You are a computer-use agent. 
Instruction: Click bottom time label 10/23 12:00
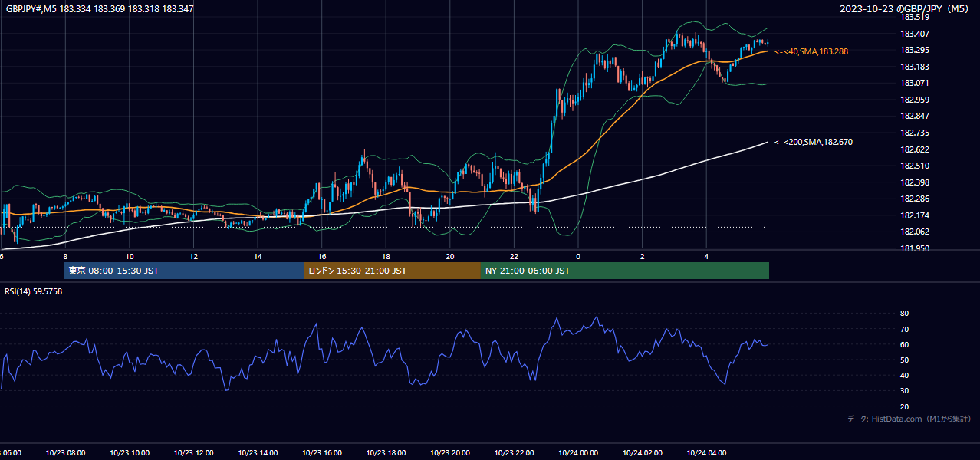(193, 452)
